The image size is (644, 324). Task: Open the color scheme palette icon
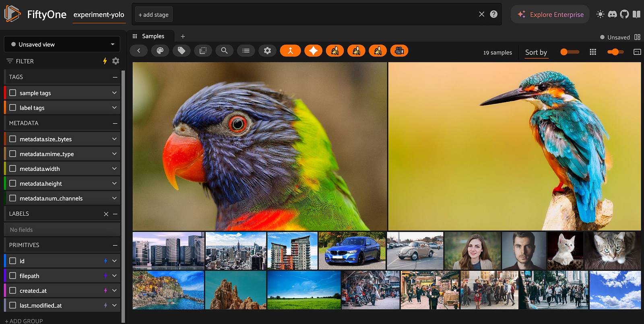point(160,51)
